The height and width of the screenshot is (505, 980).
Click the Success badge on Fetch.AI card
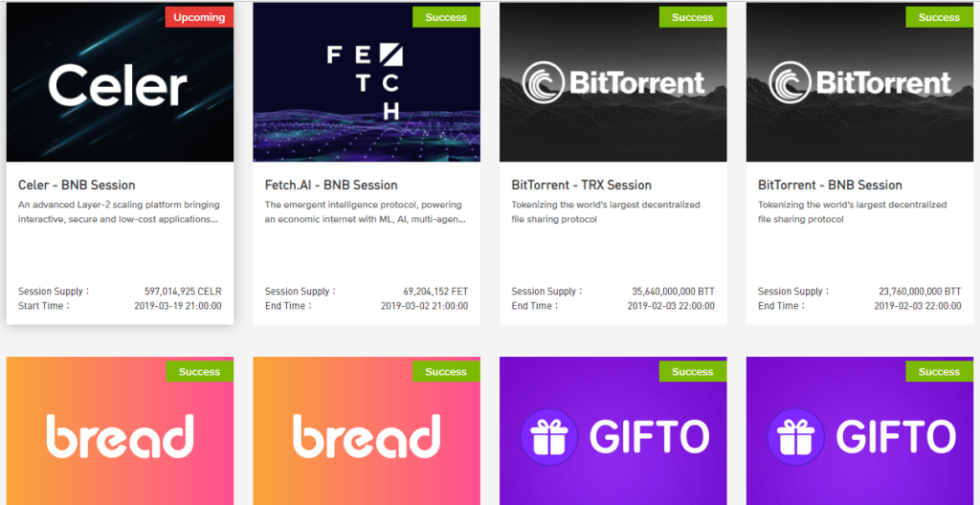point(446,17)
